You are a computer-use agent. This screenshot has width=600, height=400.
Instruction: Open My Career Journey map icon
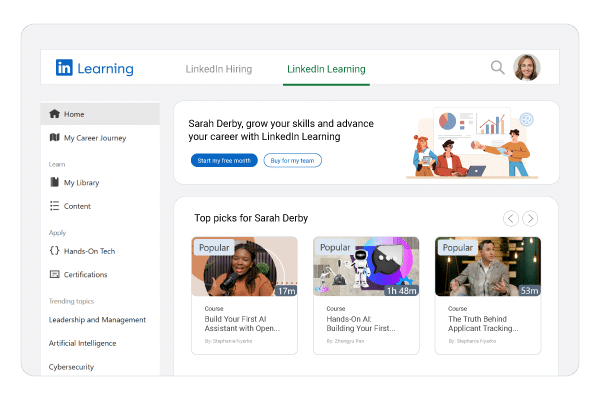(x=55, y=137)
